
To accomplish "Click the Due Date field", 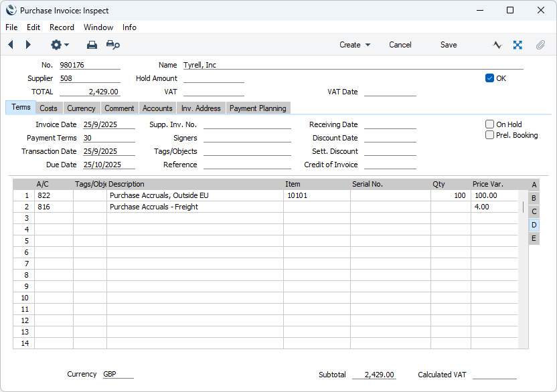I will [x=109, y=165].
